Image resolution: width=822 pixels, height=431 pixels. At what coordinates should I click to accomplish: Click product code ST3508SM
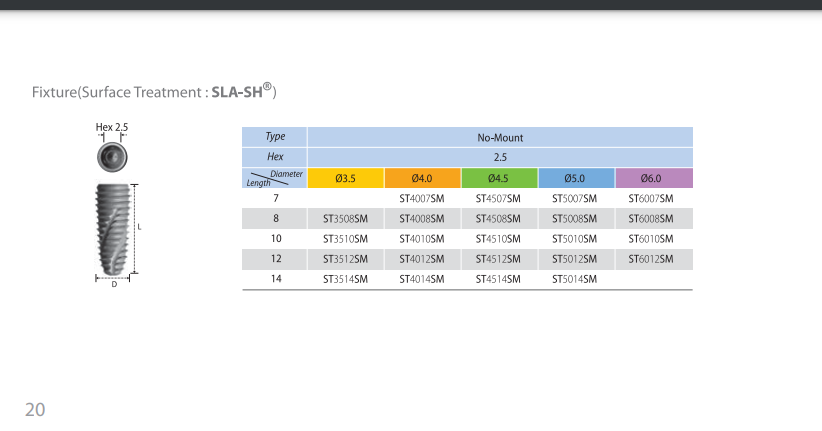pos(345,219)
